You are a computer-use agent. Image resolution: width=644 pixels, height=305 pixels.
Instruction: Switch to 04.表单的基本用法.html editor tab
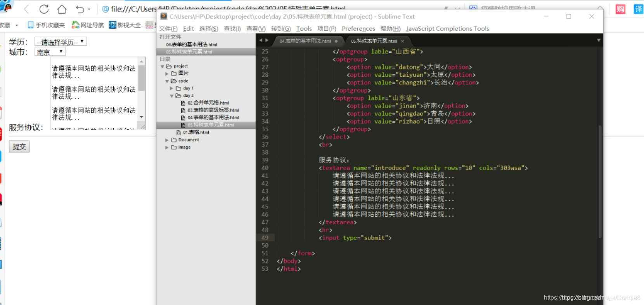[x=305, y=41]
